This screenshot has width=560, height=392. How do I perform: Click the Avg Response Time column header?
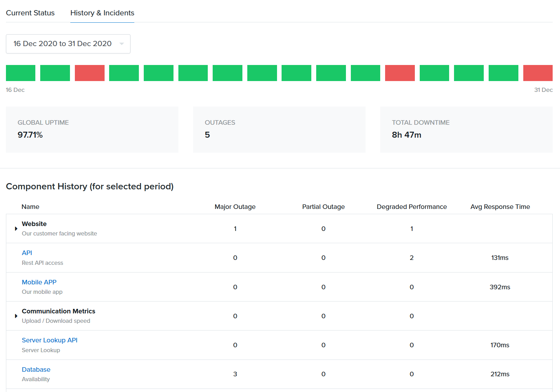[x=500, y=207]
